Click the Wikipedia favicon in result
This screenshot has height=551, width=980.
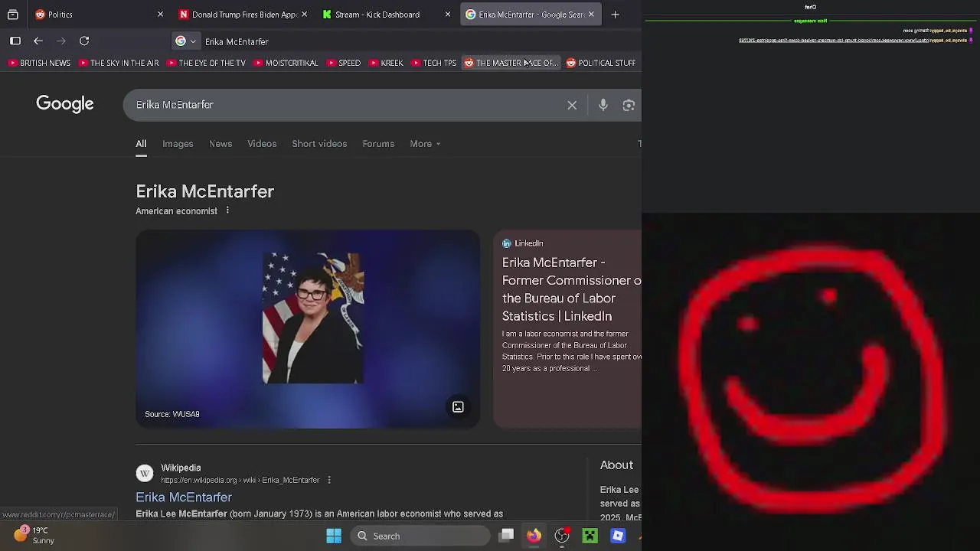click(x=145, y=474)
